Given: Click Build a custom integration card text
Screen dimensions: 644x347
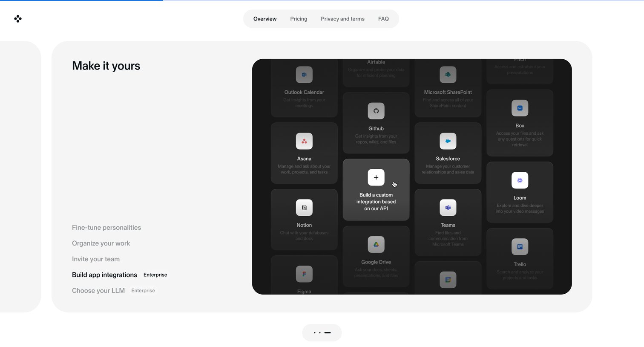Looking at the screenshot, I should pos(376,202).
